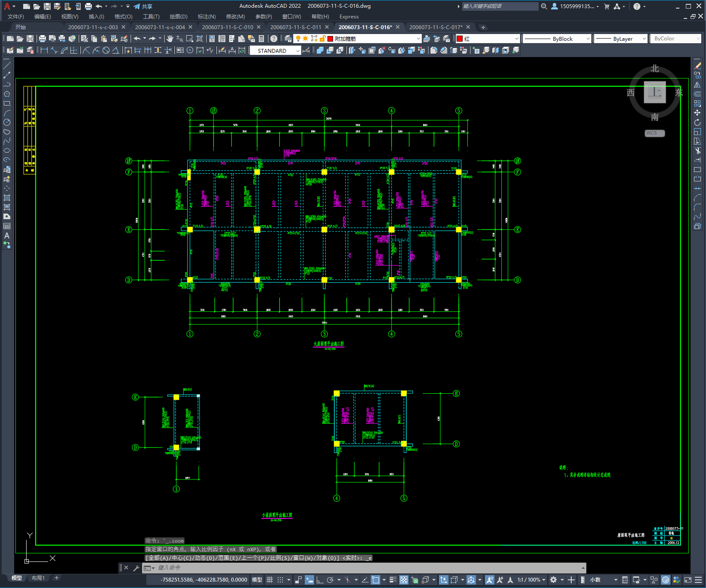Screen dimensions: 706x588
Task: Toggle snap mode in the status bar
Action: point(280,580)
